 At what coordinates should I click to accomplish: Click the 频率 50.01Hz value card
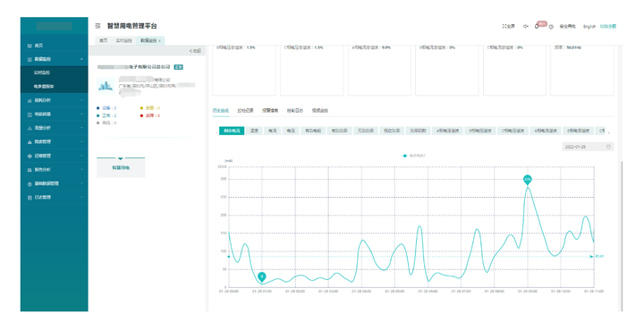582,70
